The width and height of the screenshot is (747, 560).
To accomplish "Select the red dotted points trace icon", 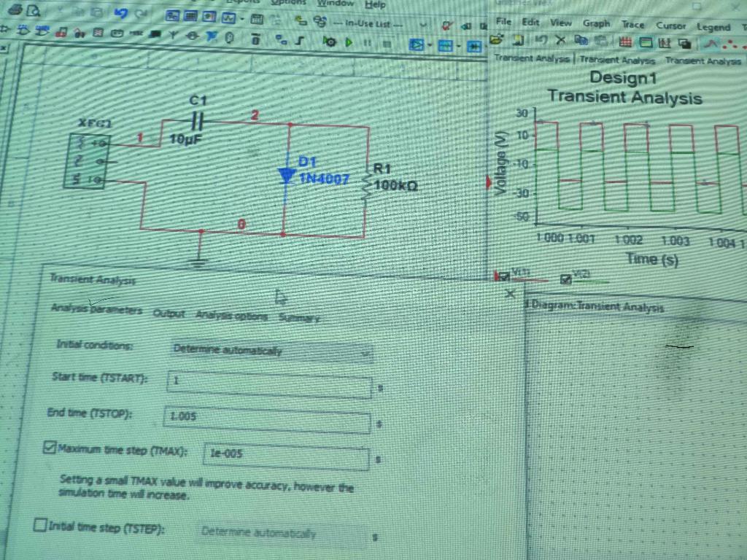I will 729,44.
